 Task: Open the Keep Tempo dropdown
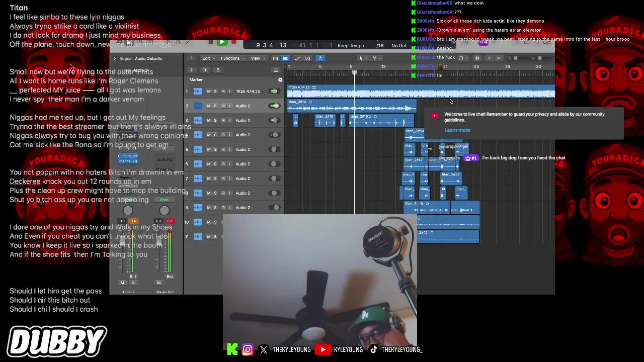click(x=351, y=46)
